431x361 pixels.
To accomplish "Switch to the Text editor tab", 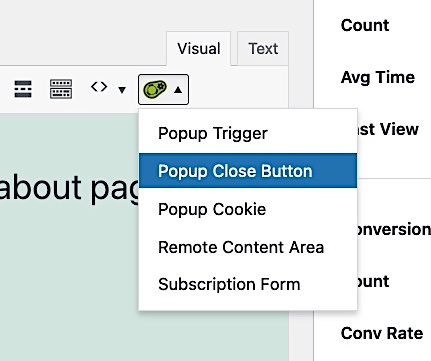I will click(263, 49).
